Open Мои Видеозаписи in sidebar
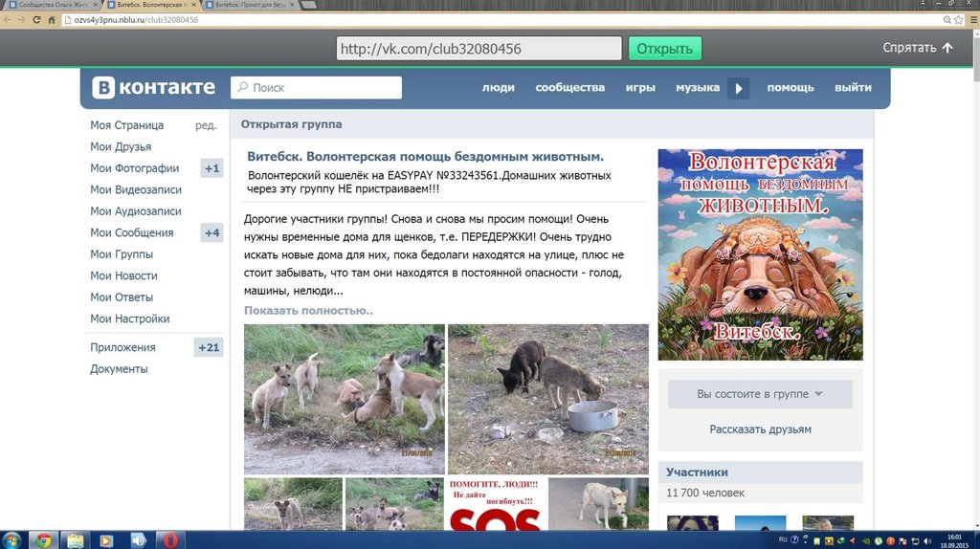This screenshot has height=549, width=980. click(136, 190)
